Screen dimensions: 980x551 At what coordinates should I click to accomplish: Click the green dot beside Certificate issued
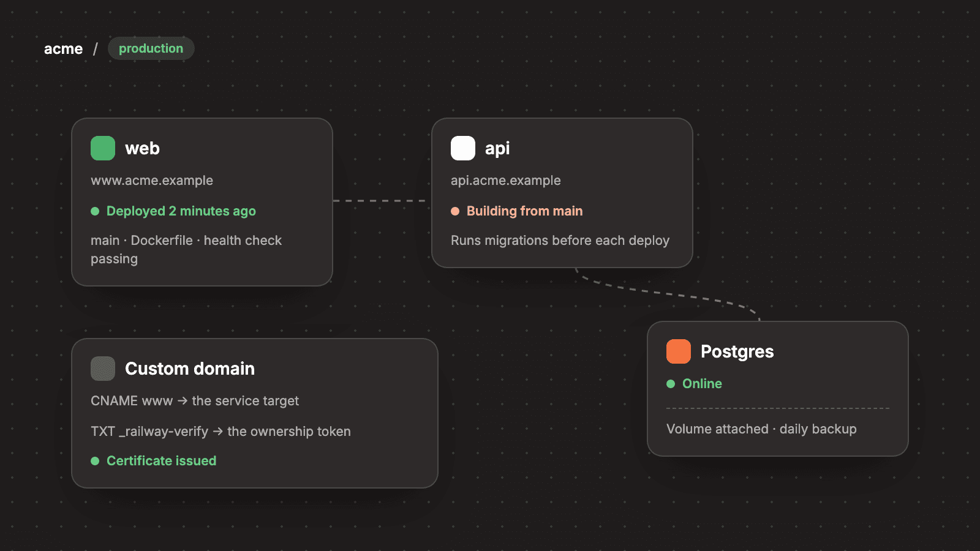pos(95,461)
